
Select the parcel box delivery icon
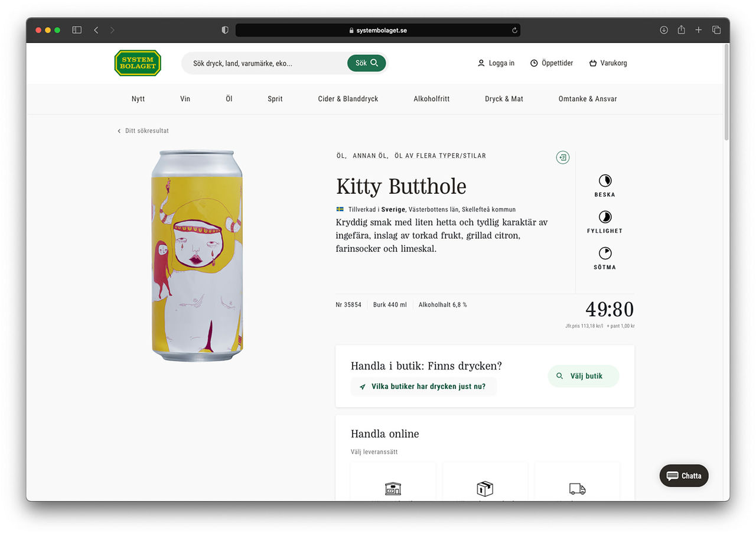pyautogui.click(x=485, y=489)
